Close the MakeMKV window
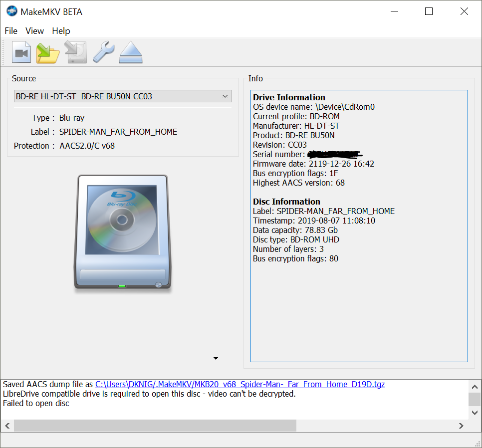 click(464, 11)
